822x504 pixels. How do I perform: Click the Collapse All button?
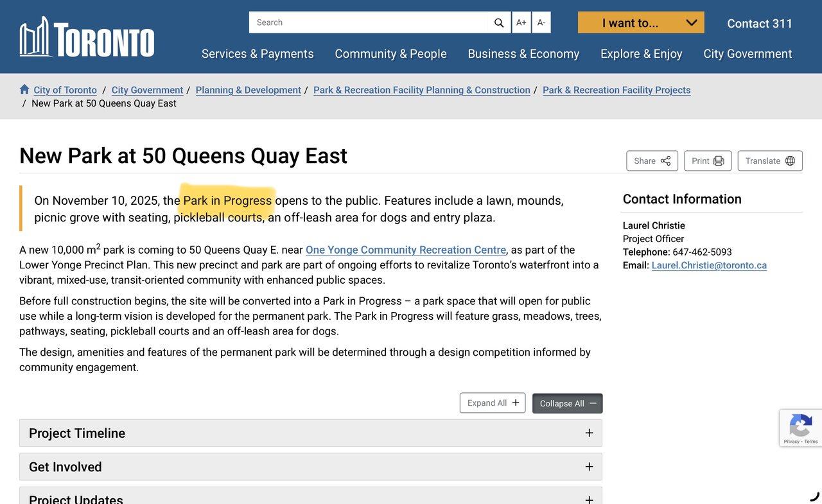click(x=567, y=403)
